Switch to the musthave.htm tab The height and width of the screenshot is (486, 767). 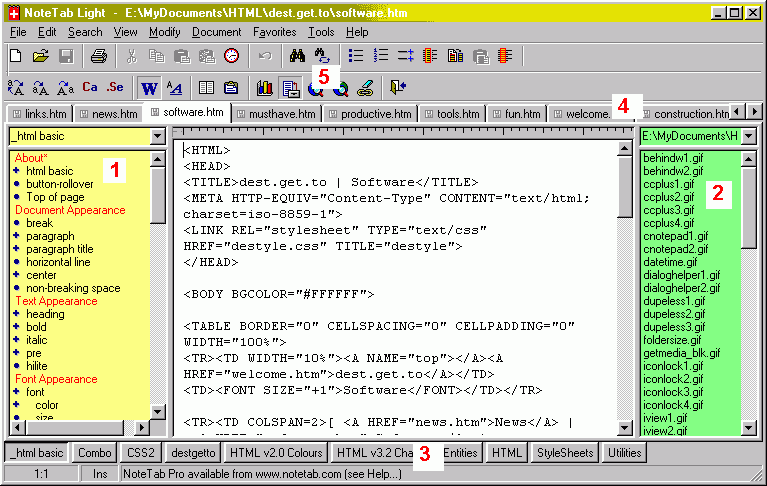tap(276, 114)
